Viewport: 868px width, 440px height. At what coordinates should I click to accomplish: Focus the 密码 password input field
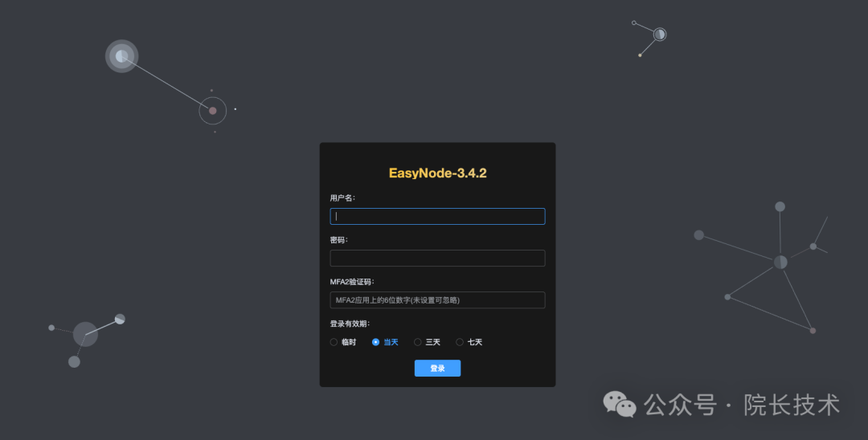coord(437,259)
